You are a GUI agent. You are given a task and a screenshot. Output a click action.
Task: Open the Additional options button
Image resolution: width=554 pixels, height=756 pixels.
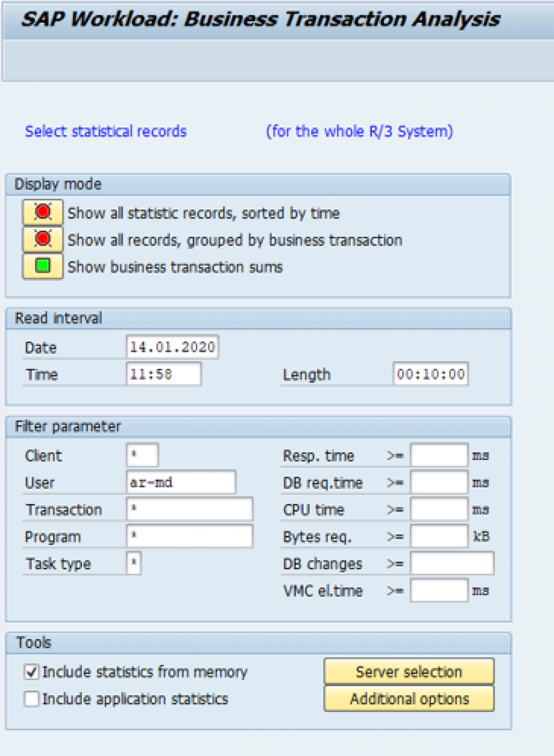point(409,698)
